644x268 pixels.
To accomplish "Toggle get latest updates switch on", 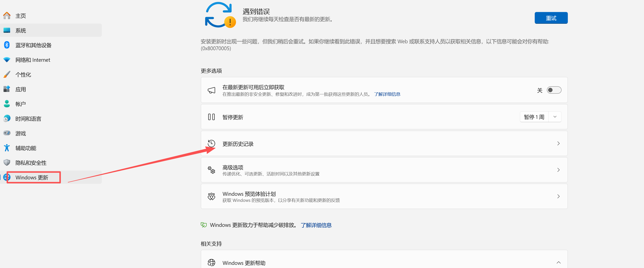I will click(x=554, y=90).
